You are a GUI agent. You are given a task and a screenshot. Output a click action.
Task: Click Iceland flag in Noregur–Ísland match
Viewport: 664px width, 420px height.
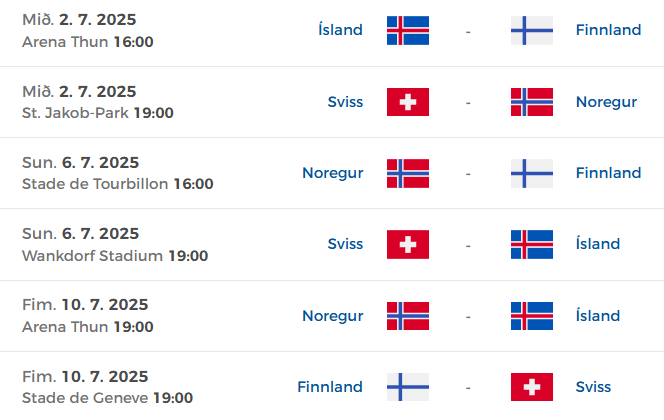coord(532,316)
